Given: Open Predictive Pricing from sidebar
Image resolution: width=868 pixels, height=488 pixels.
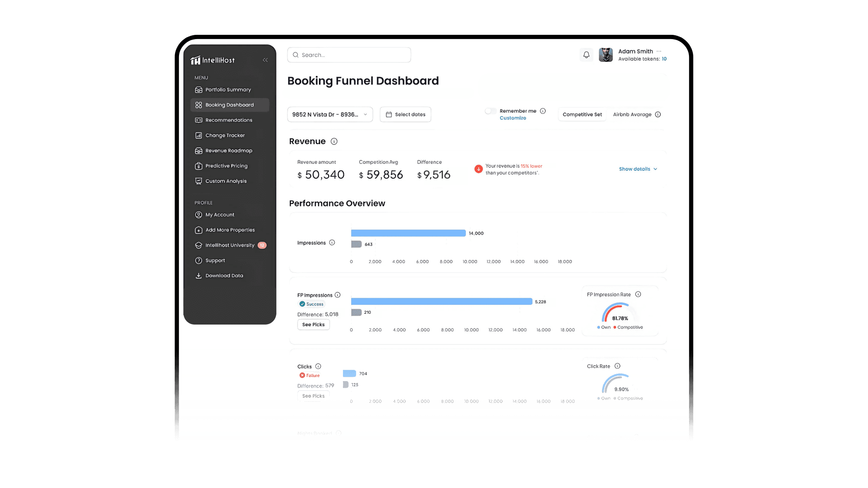Looking at the screenshot, I should (226, 166).
